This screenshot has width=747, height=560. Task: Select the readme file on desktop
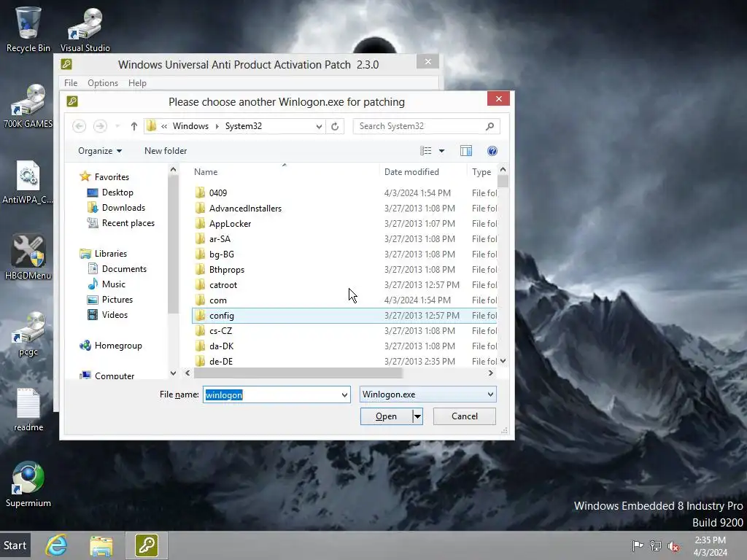(x=28, y=410)
